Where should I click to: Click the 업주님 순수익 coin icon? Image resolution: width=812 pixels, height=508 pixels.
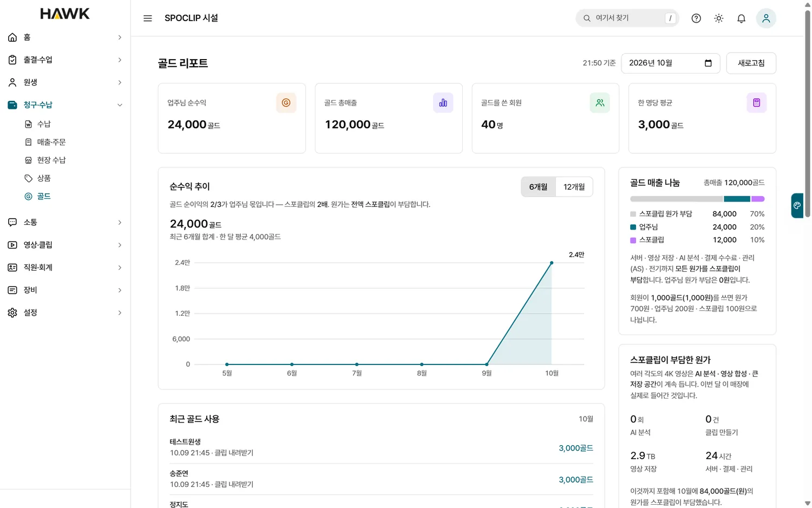(286, 103)
